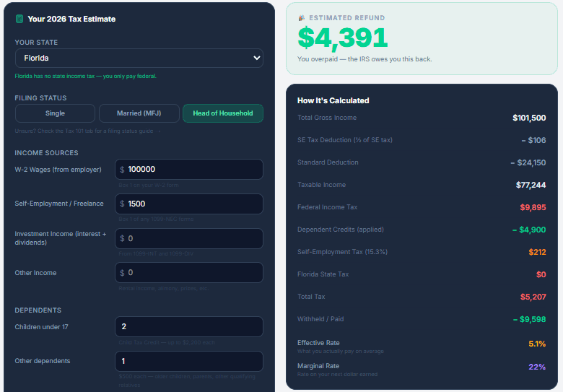The width and height of the screenshot is (563, 392).
Task: Click the Self-Employment Tax value $212
Action: pos(537,252)
